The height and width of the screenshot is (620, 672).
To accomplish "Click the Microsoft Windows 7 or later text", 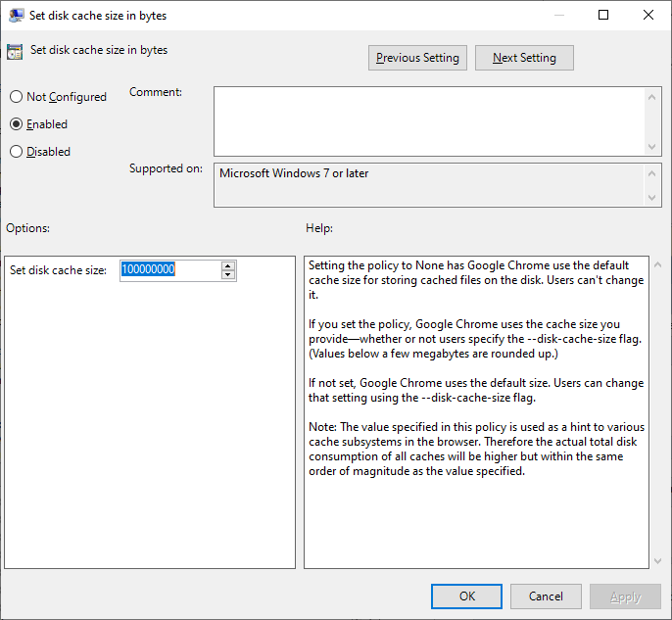I will (294, 173).
